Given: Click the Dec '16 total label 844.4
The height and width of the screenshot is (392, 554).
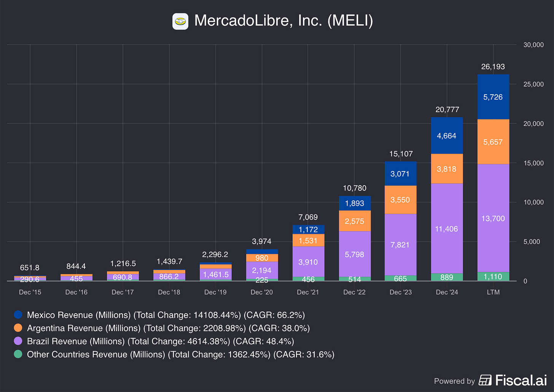Looking at the screenshot, I should [x=76, y=266].
